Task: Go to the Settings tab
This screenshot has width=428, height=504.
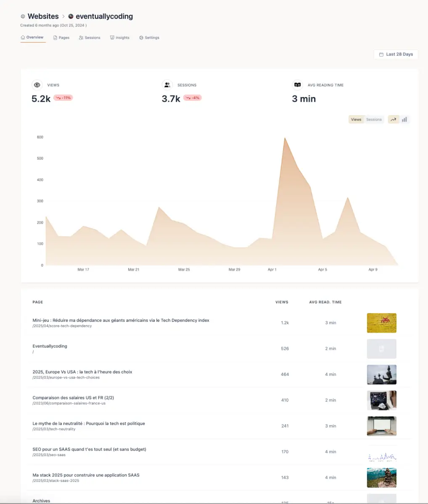Action: (x=149, y=38)
